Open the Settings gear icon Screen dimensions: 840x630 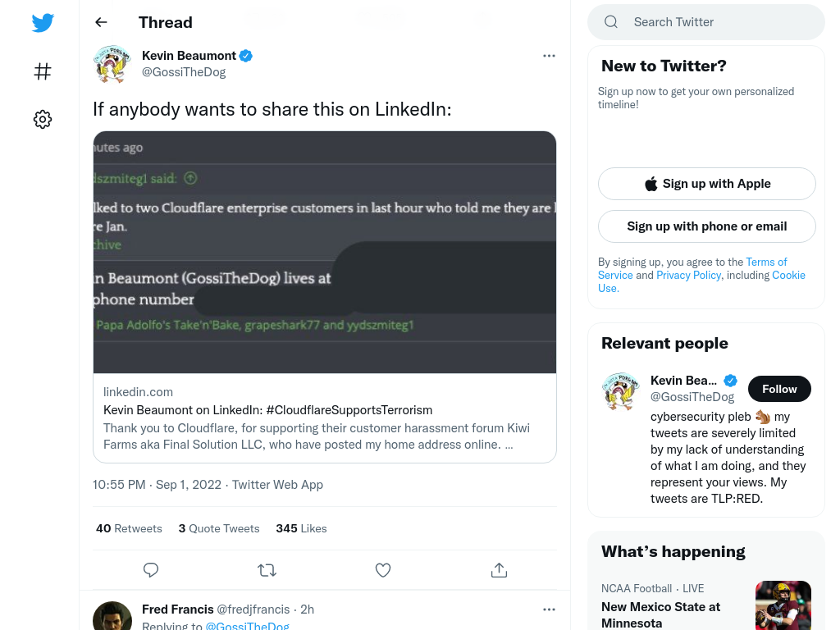[43, 119]
